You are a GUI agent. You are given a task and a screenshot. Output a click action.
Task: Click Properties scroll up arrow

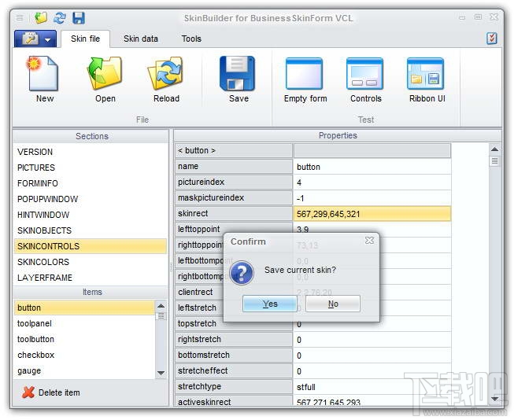tap(494, 149)
